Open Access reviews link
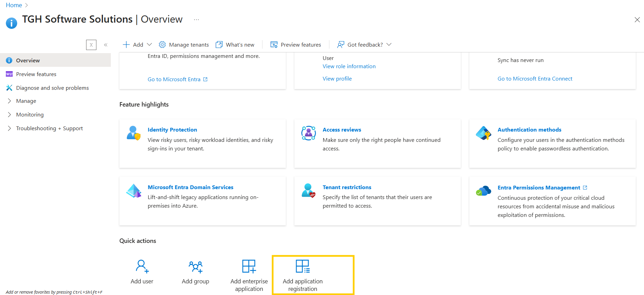Image resolution: width=644 pixels, height=295 pixels. [x=342, y=130]
